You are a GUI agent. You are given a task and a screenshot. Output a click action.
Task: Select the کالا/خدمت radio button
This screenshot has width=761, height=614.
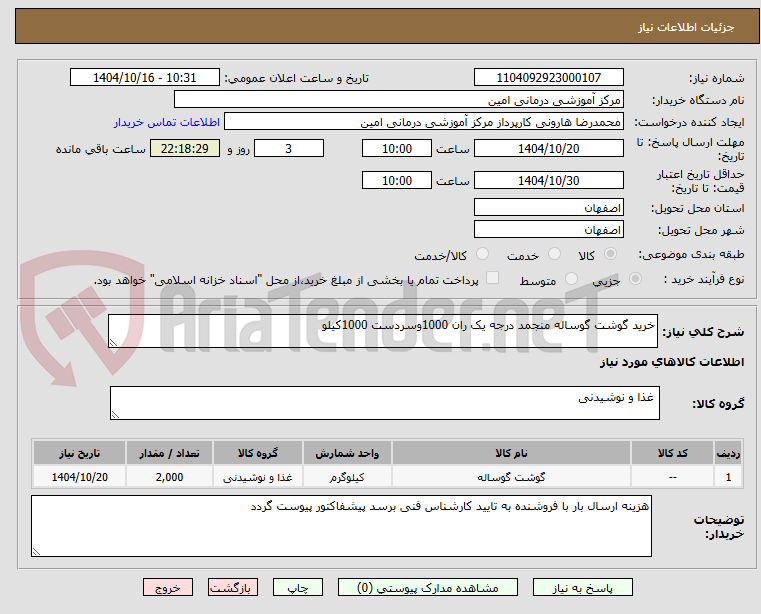click(x=482, y=253)
